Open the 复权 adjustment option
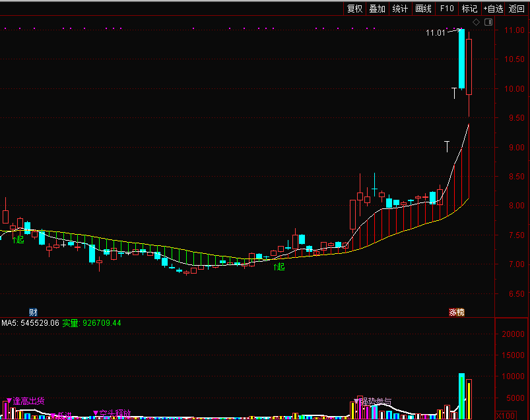 (354, 9)
